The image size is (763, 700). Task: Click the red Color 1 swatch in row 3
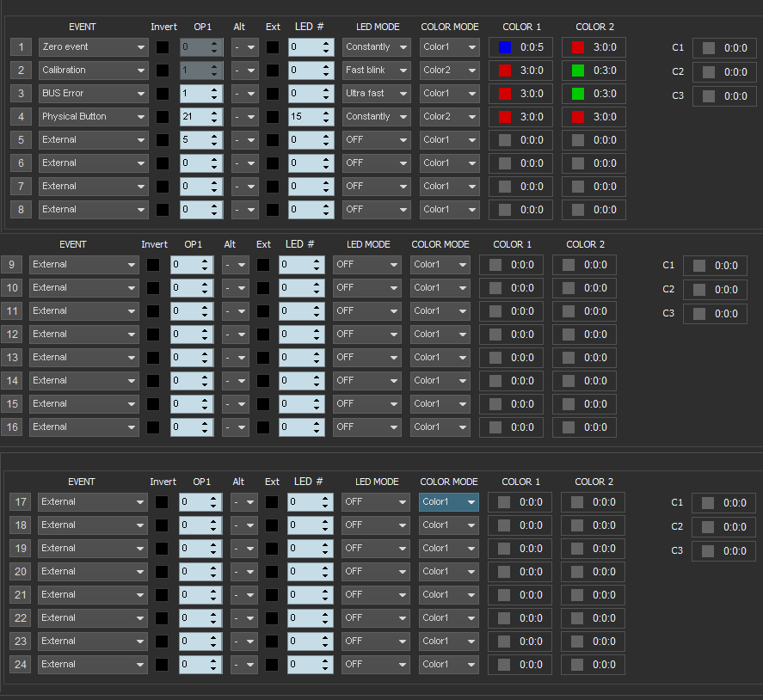tap(505, 94)
